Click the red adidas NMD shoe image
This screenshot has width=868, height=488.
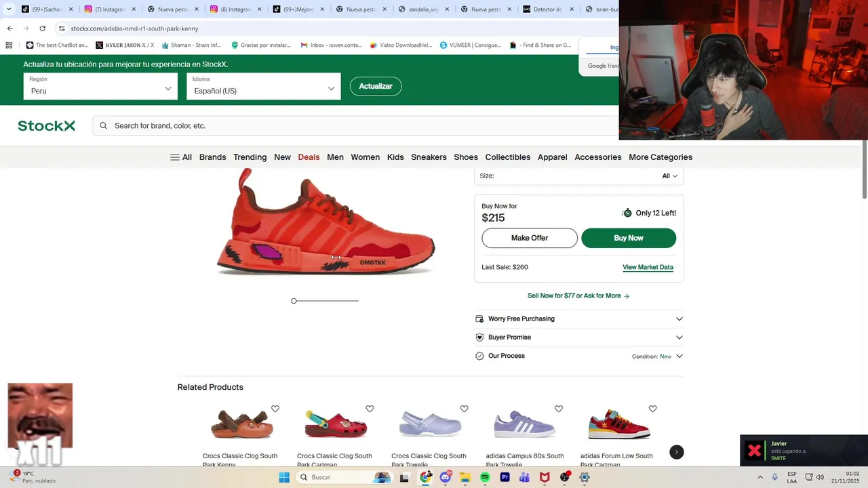pyautogui.click(x=326, y=222)
